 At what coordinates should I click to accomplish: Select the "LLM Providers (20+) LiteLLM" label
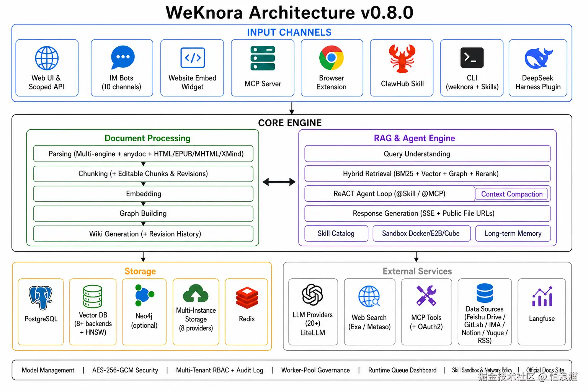coord(312,323)
